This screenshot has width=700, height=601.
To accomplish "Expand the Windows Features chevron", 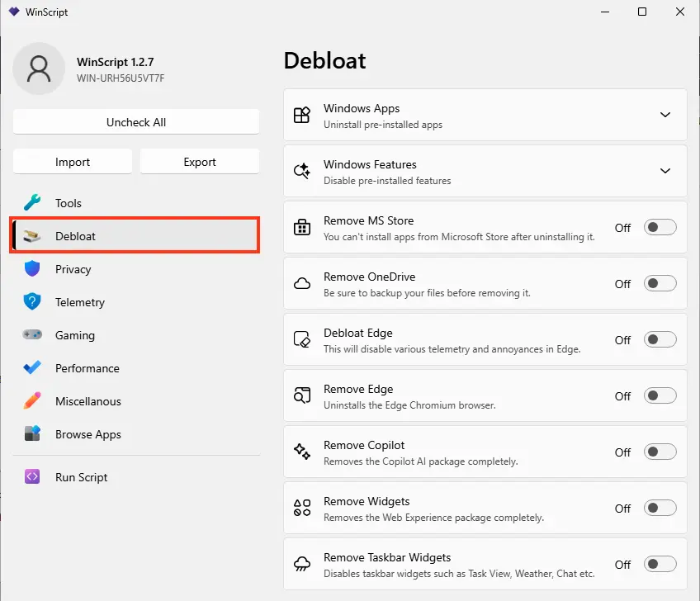I will pos(665,171).
